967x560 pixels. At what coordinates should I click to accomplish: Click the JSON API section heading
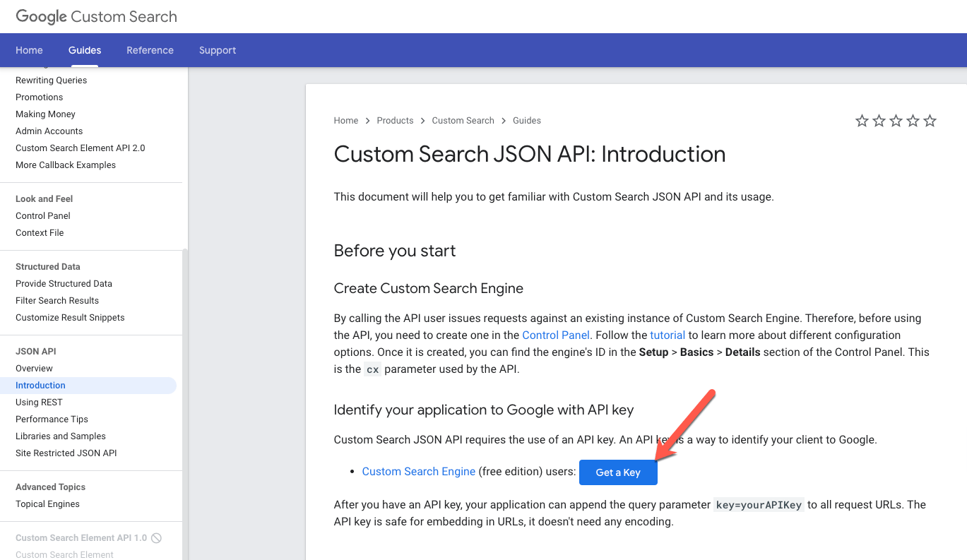[x=36, y=352]
